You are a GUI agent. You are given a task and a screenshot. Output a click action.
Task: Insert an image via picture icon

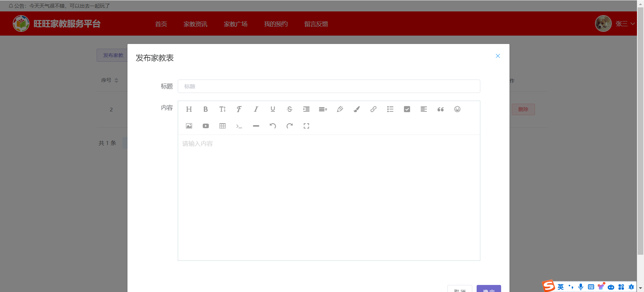[189, 126]
